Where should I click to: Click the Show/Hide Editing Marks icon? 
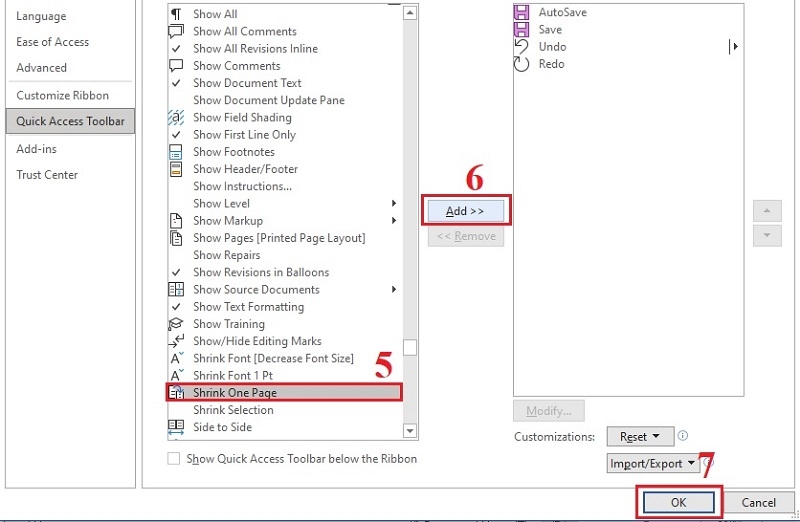coord(176,341)
